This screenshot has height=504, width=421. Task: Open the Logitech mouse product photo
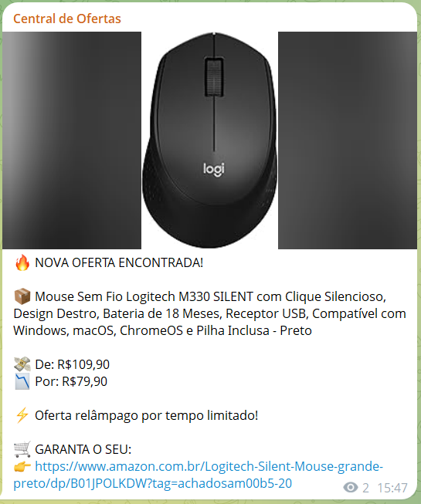click(209, 140)
